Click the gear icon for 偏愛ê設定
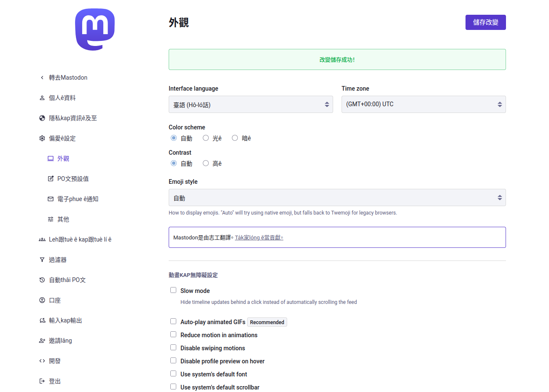This screenshot has width=549, height=392. 42,138
